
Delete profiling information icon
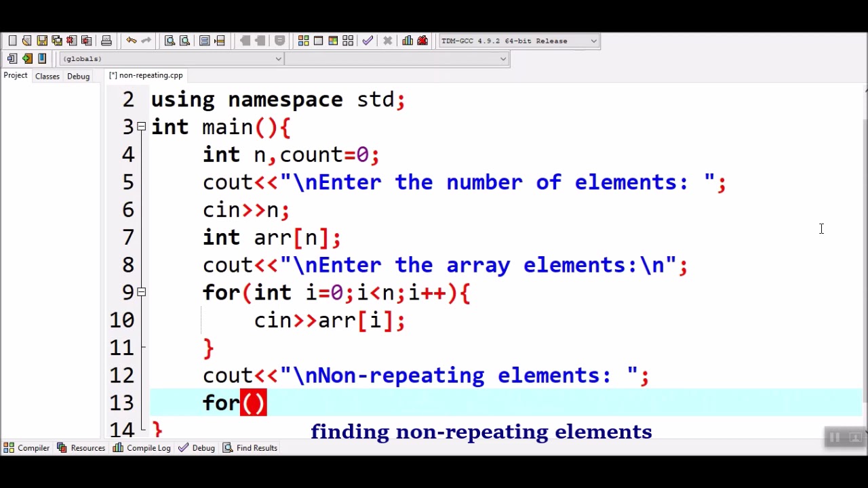[x=422, y=41]
